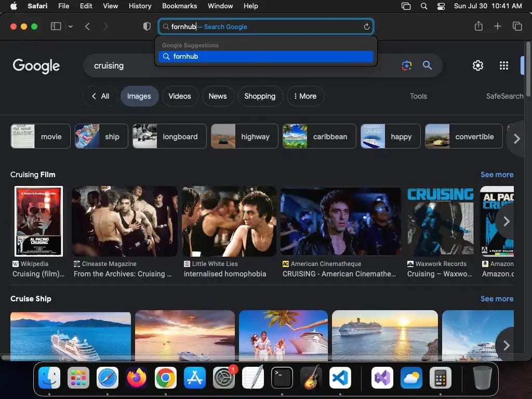Open the History menu
Viewport: 532px width, 399px height.
[140, 6]
